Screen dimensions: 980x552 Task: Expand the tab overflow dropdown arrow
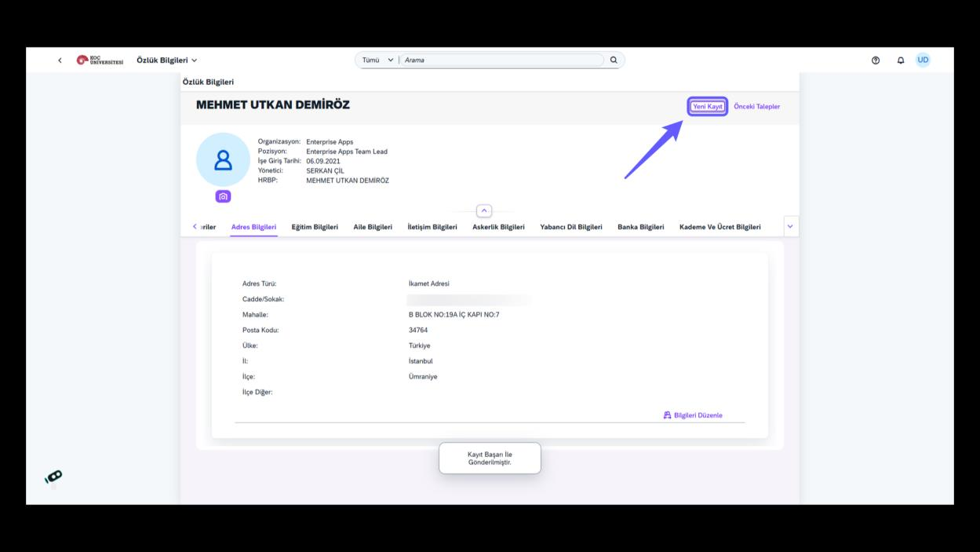click(x=790, y=226)
